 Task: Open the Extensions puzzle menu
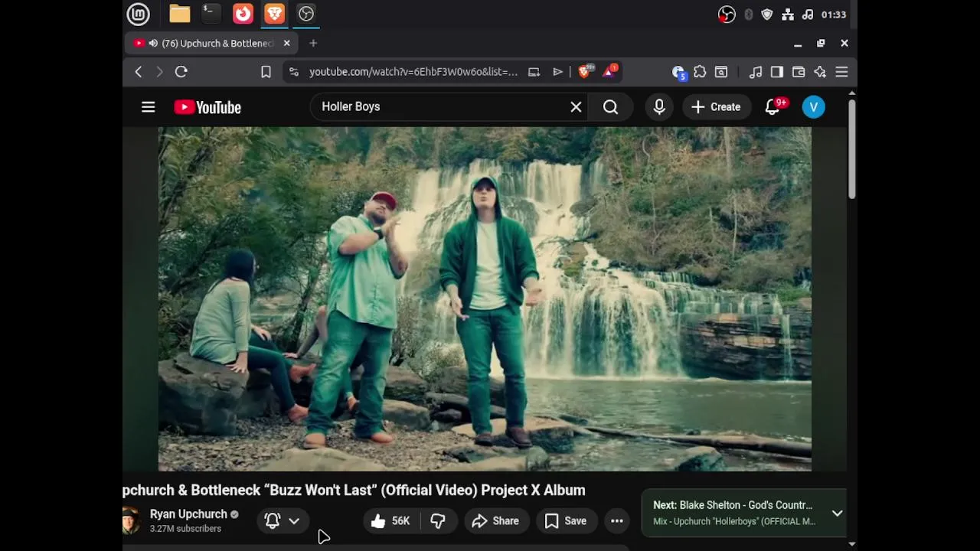point(700,72)
